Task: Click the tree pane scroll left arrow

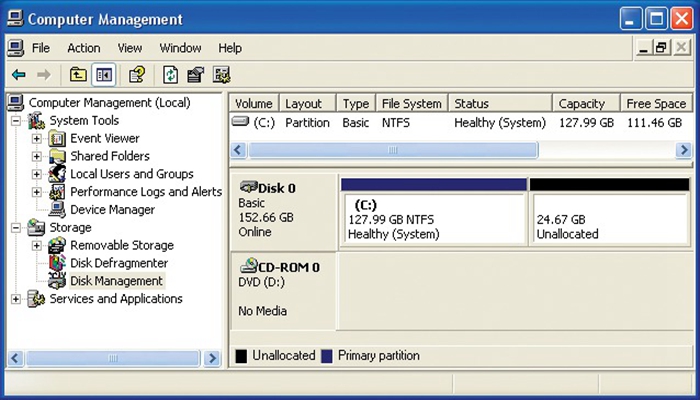Action: coord(16,358)
